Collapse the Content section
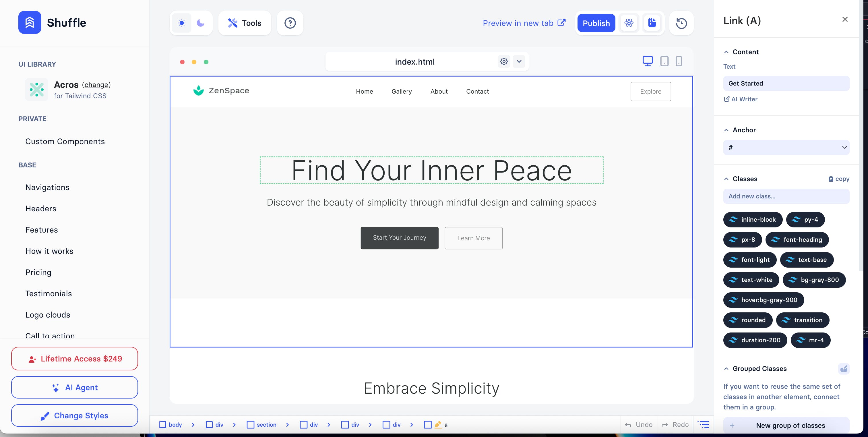The width and height of the screenshot is (868, 437). coord(726,52)
